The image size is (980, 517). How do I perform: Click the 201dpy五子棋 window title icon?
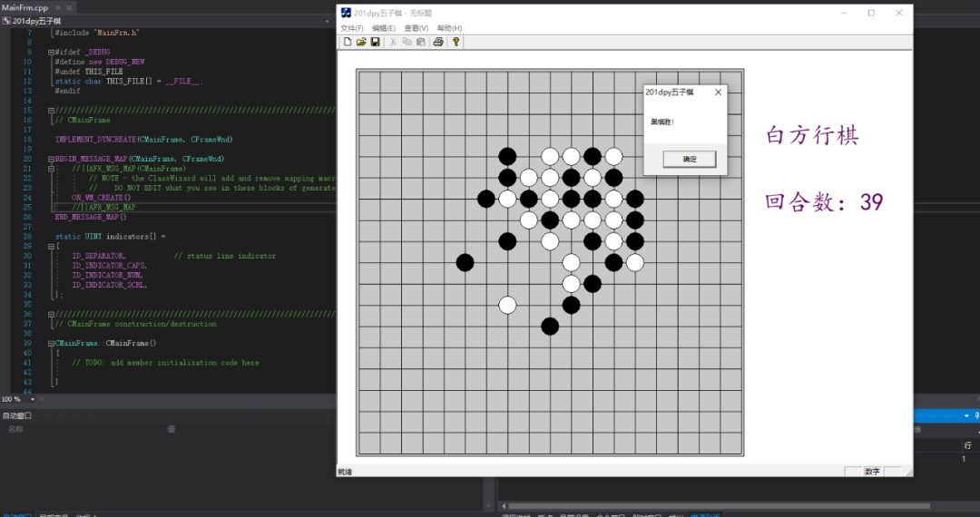pyautogui.click(x=346, y=13)
